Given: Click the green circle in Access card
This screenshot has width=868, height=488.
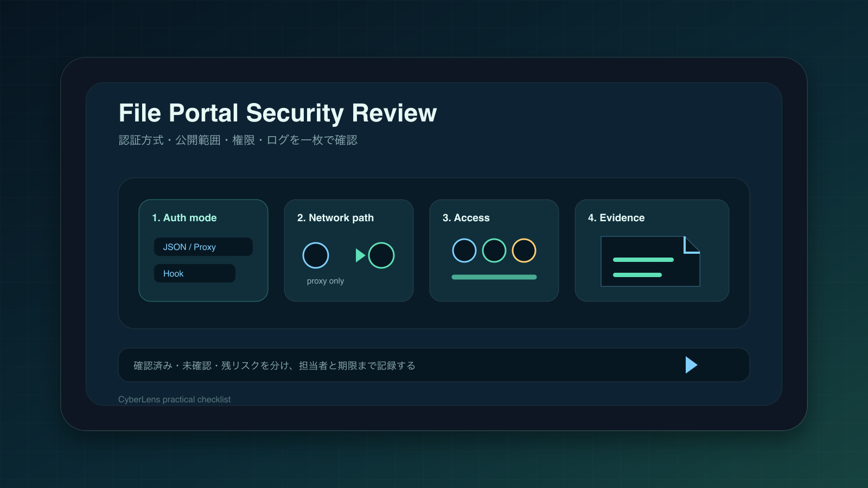Looking at the screenshot, I should [494, 251].
